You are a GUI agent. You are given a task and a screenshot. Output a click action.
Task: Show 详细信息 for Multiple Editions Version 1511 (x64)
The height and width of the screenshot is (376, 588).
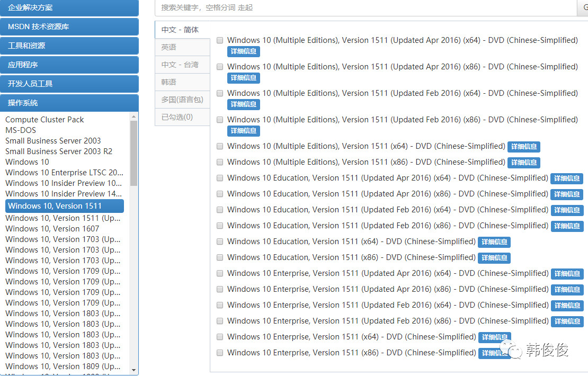coord(523,147)
